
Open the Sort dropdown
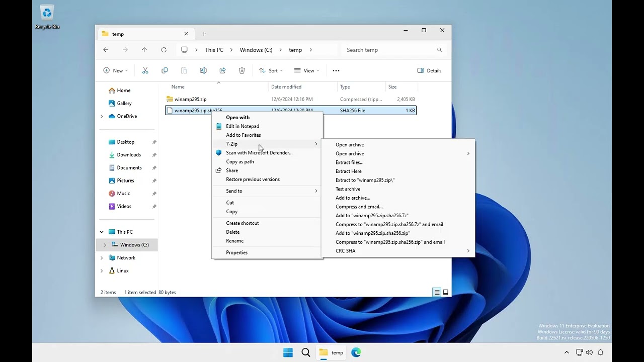coord(271,70)
